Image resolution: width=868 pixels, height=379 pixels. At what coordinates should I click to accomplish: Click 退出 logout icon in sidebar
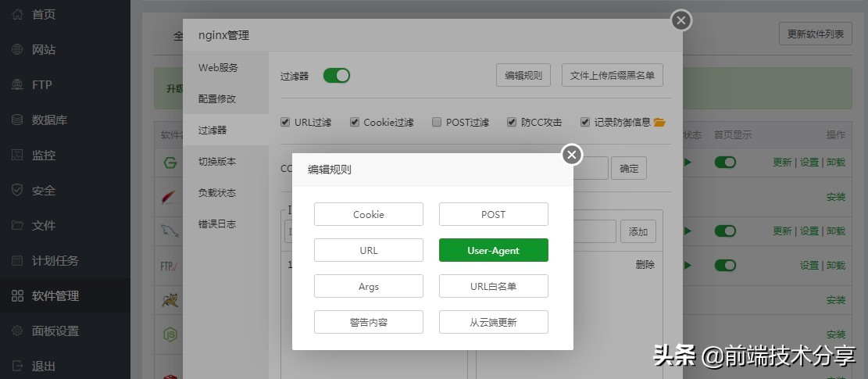pyautogui.click(x=17, y=366)
